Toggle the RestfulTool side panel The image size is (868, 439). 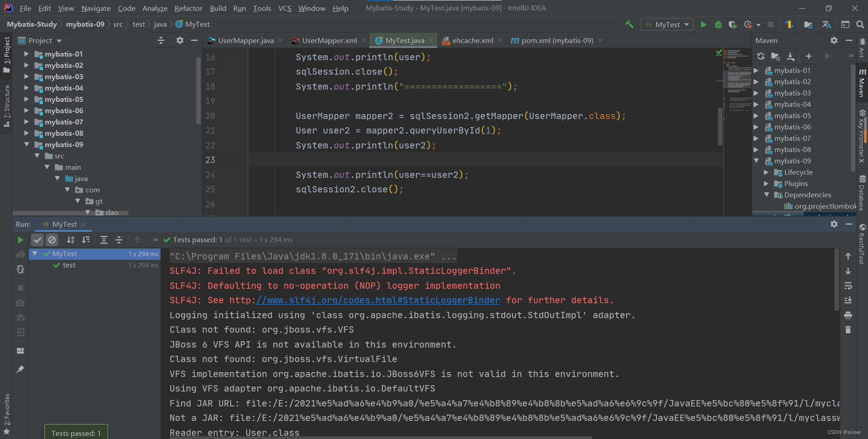pyautogui.click(x=862, y=244)
